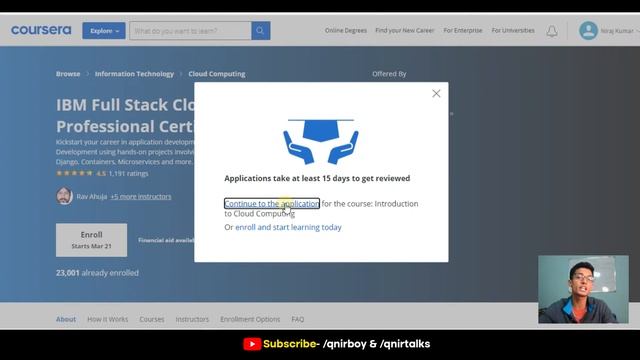This screenshot has width=640, height=360.
Task: Click the search magnifier button
Action: click(260, 31)
